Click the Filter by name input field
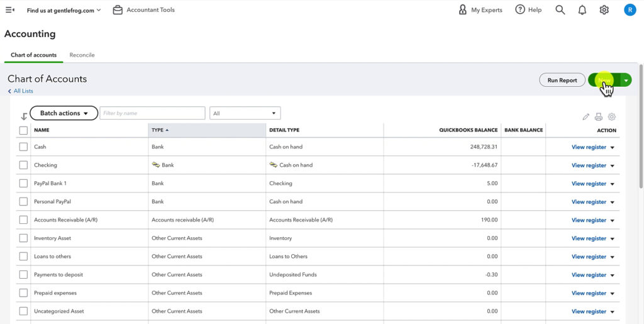The height and width of the screenshot is (324, 644). point(152,113)
